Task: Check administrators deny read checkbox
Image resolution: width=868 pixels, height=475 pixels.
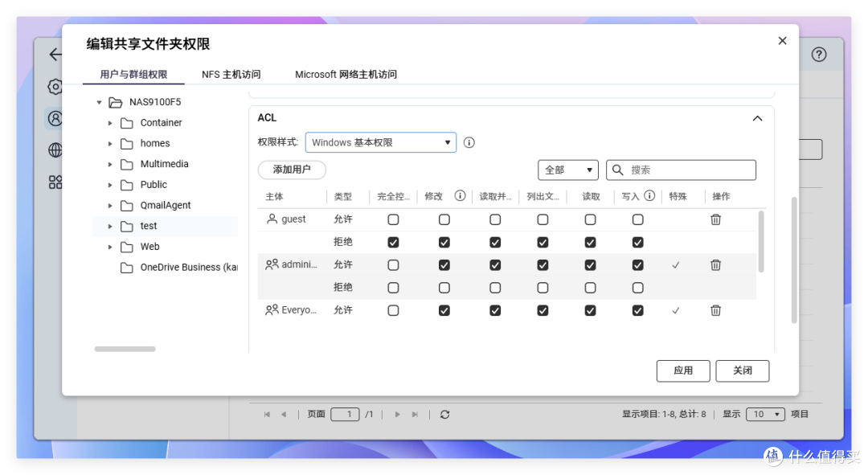Action: [x=590, y=288]
